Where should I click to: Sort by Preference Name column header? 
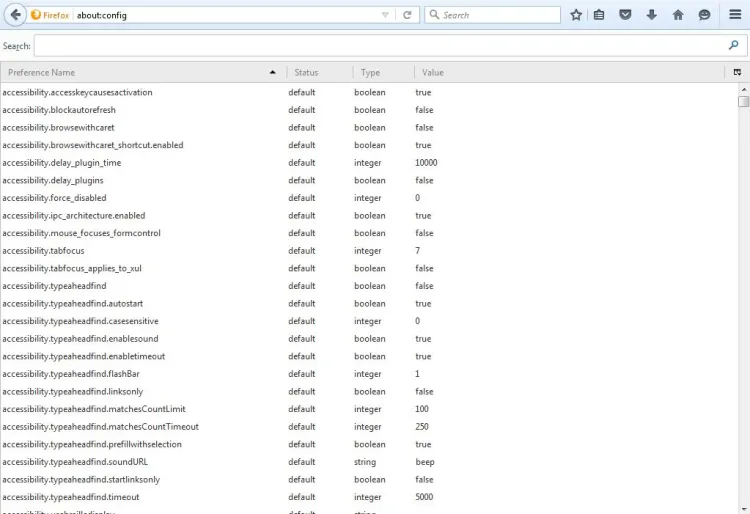143,72
